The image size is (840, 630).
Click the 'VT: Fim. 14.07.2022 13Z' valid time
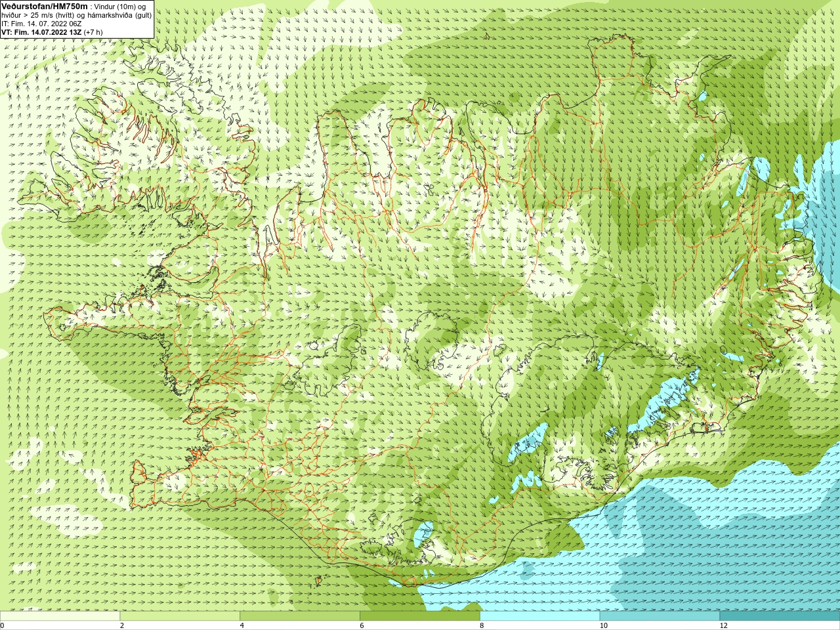[x=41, y=32]
